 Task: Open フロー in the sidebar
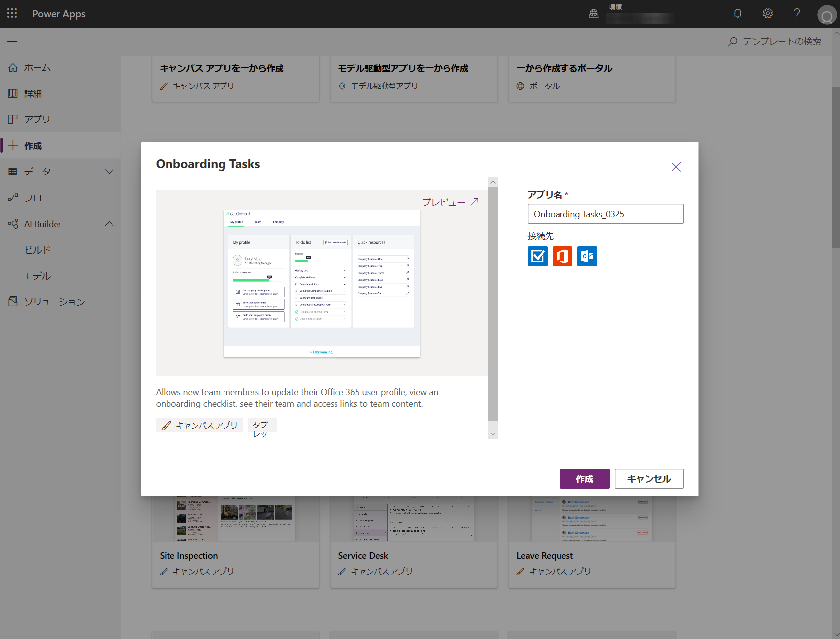click(60, 198)
